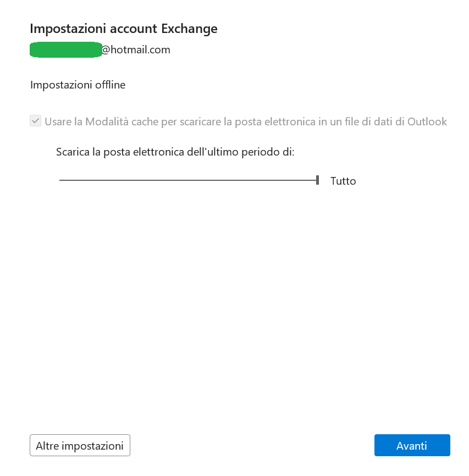Click the 'Tutto' slider value label

pyautogui.click(x=343, y=181)
